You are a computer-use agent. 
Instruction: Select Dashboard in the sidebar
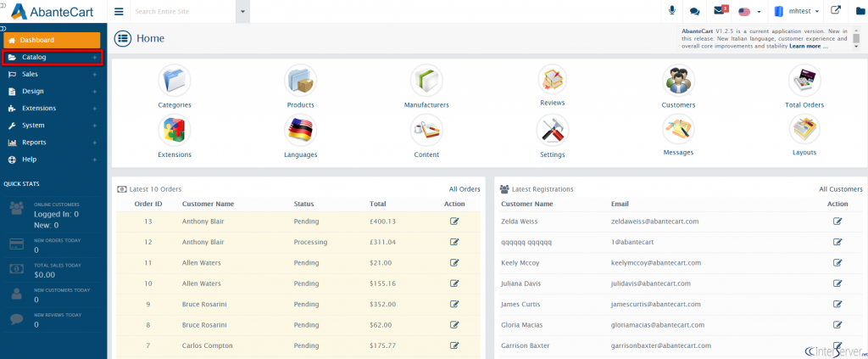(52, 40)
